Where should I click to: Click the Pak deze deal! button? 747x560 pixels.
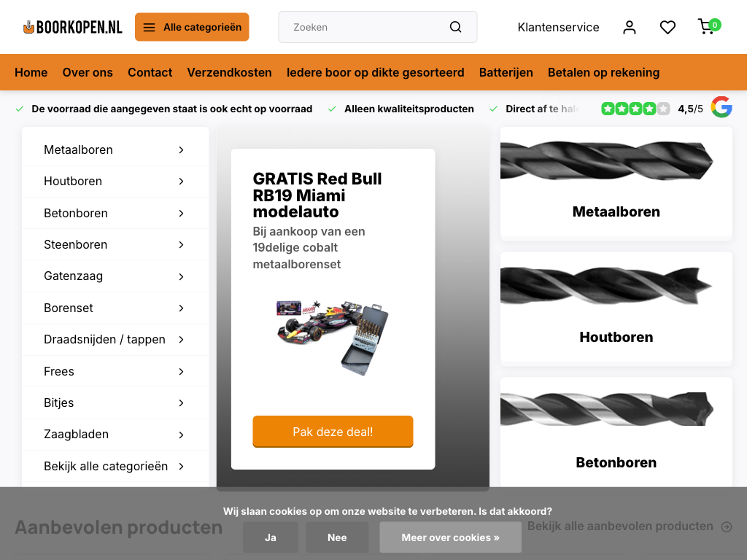(x=333, y=432)
